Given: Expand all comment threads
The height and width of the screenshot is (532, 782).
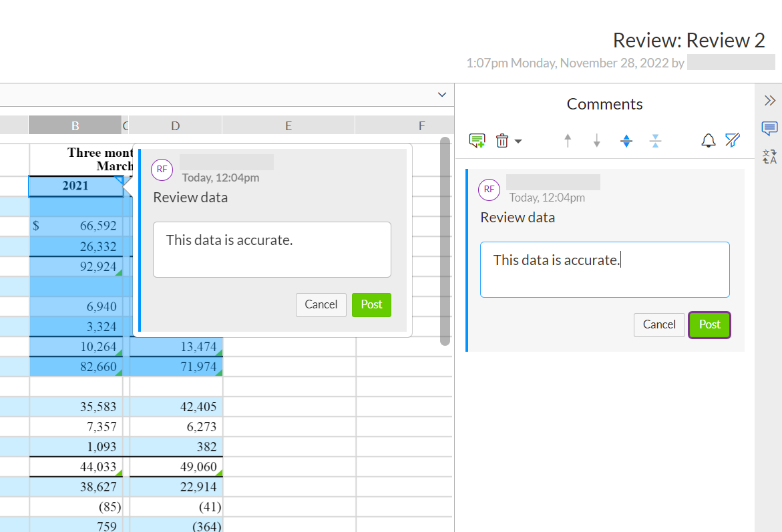Looking at the screenshot, I should pos(626,140).
